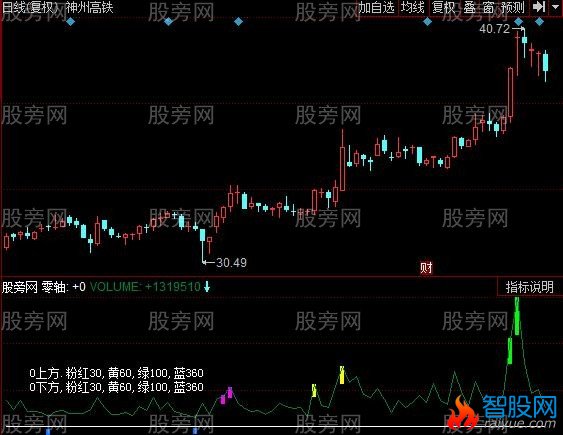Image resolution: width=563 pixels, height=435 pixels.
Task: Open the 预测 forecast option
Action: (x=513, y=7)
